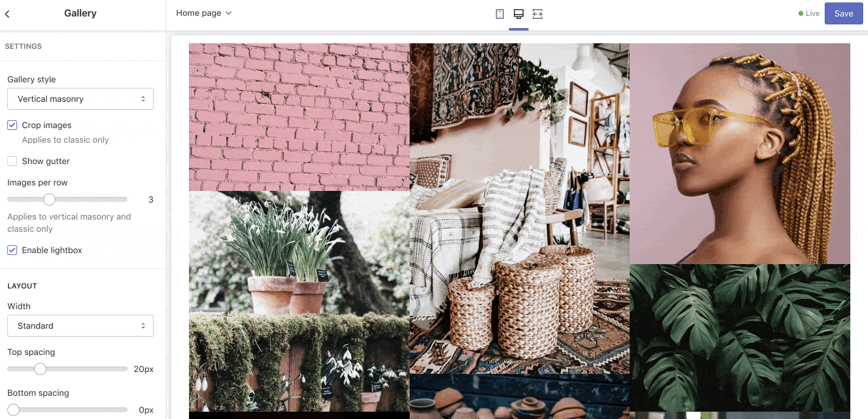The width and height of the screenshot is (868, 419).
Task: Open the woman with yellow sunglasses photo
Action: pyautogui.click(x=739, y=153)
